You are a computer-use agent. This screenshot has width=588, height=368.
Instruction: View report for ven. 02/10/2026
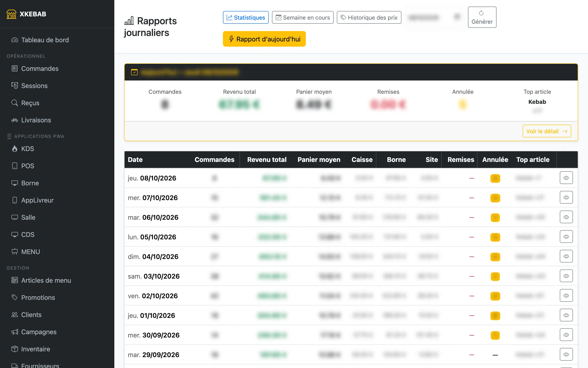coord(566,296)
